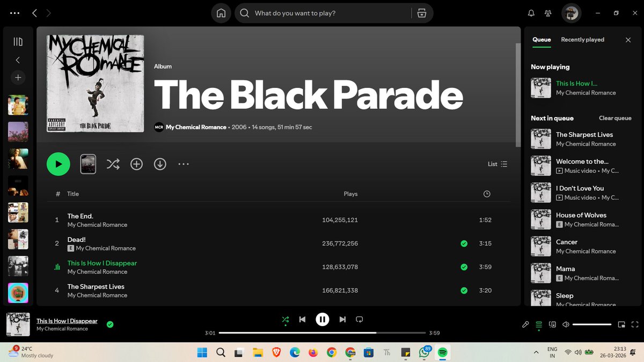This screenshot has width=644, height=362.
Task: Toggle saved checkmark for This Is How I Disappear row
Action: click(464, 267)
